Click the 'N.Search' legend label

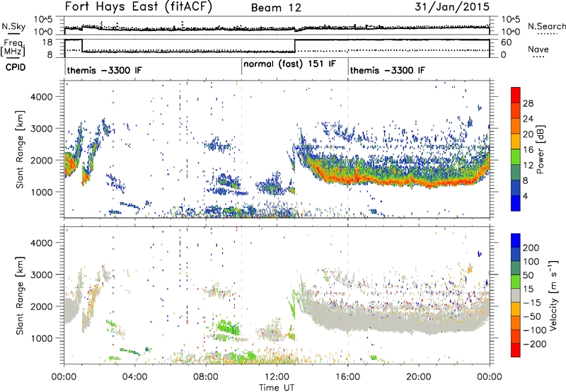tap(546, 26)
